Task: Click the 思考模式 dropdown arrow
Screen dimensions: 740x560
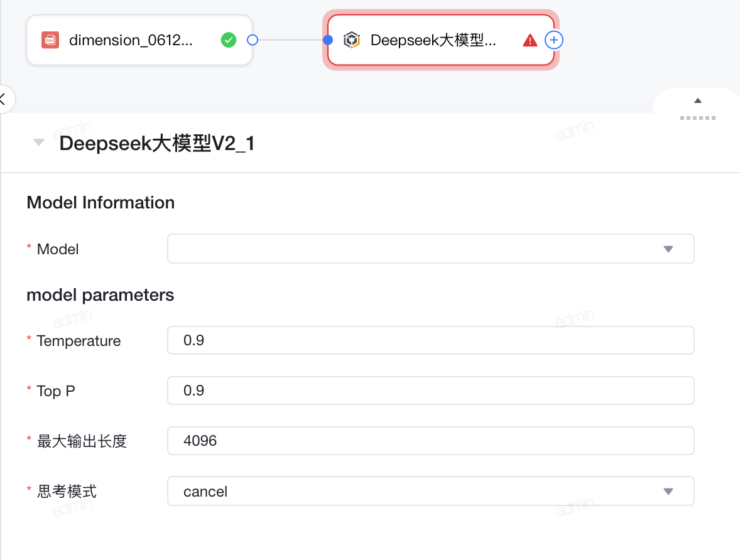Action: tap(668, 492)
